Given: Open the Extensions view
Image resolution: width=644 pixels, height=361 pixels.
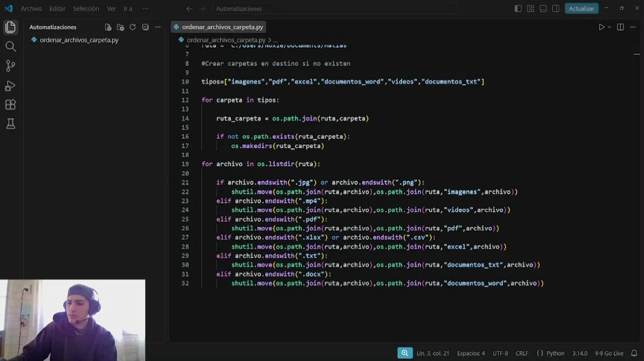Looking at the screenshot, I should tap(10, 105).
